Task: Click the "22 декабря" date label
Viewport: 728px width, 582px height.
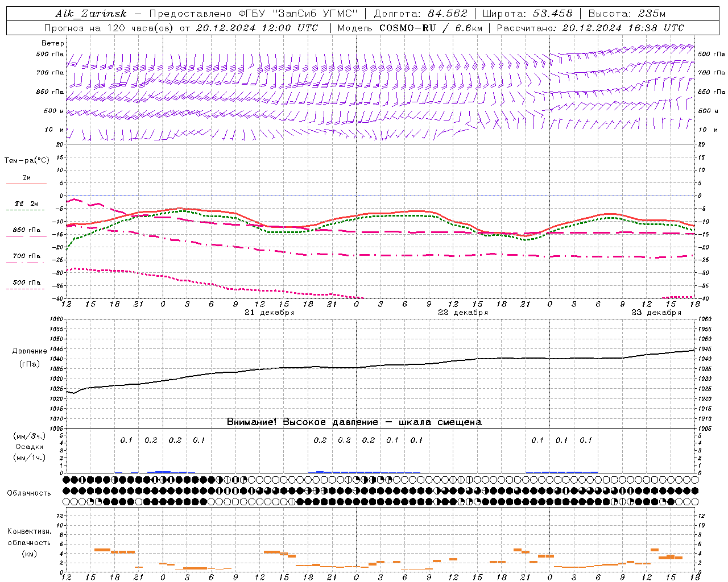Action: click(463, 313)
